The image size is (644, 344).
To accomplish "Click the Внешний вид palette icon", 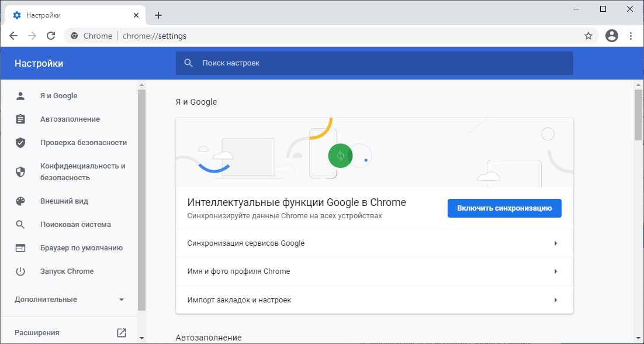I will pos(20,201).
